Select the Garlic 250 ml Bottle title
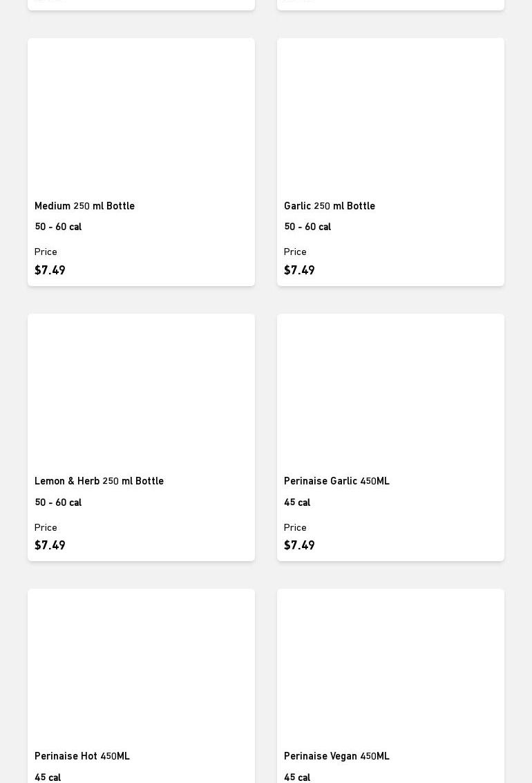The image size is (532, 783). (329, 206)
